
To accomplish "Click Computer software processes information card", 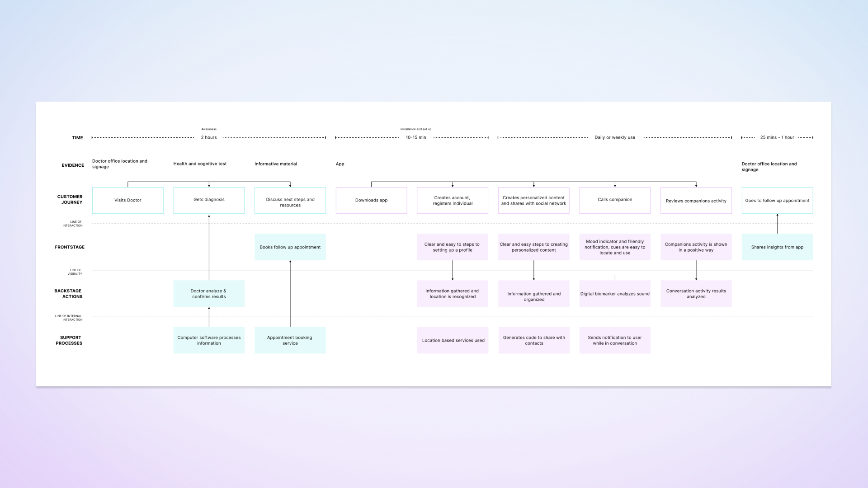I will click(x=209, y=340).
